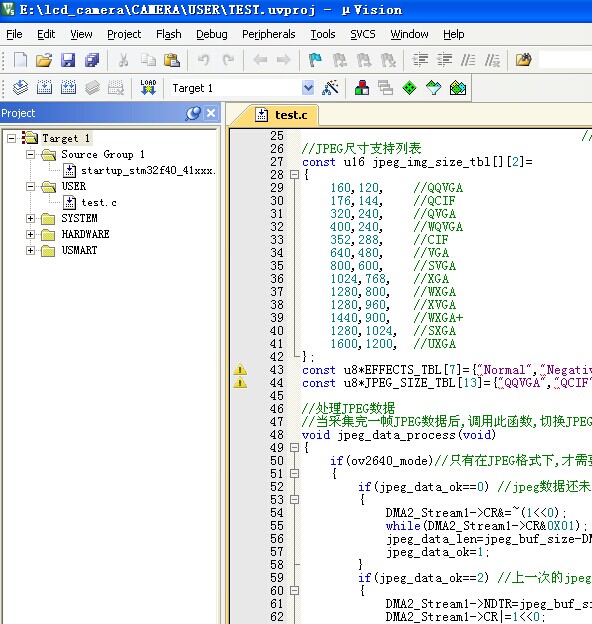Select test.c in project tree
This screenshot has height=624, width=592.
click(x=99, y=203)
